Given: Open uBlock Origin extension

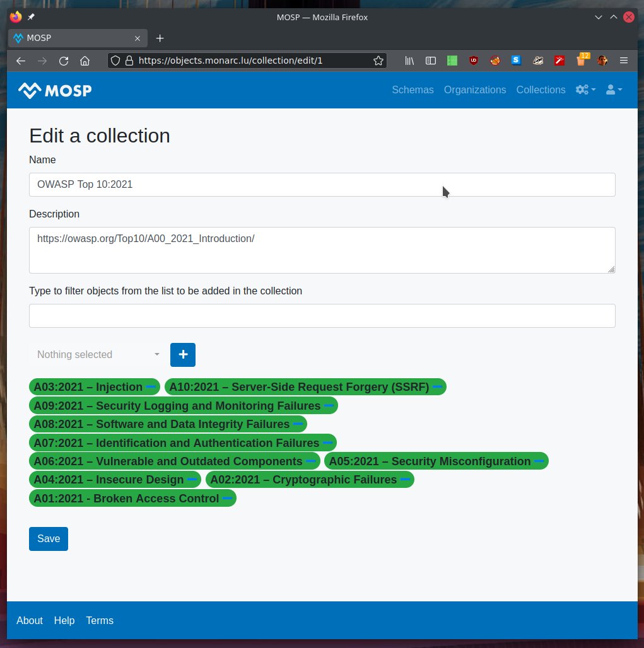Looking at the screenshot, I should pos(474,61).
